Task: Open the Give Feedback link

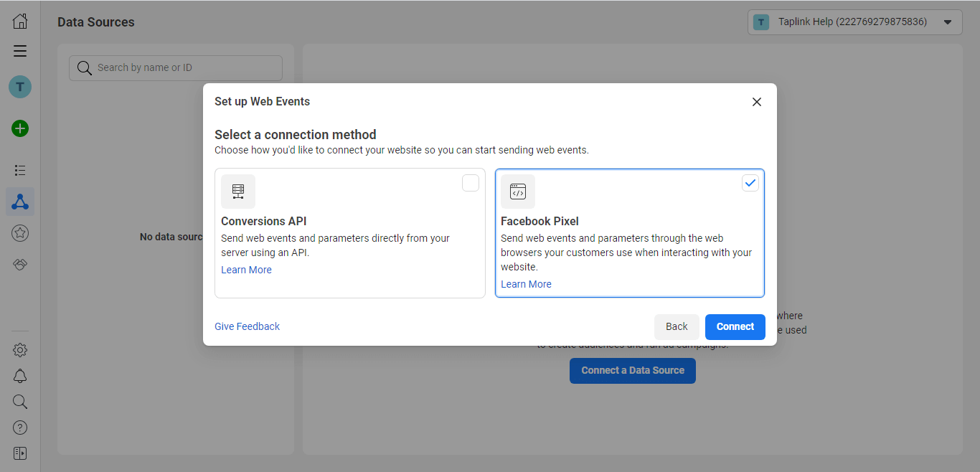Action: (x=247, y=326)
